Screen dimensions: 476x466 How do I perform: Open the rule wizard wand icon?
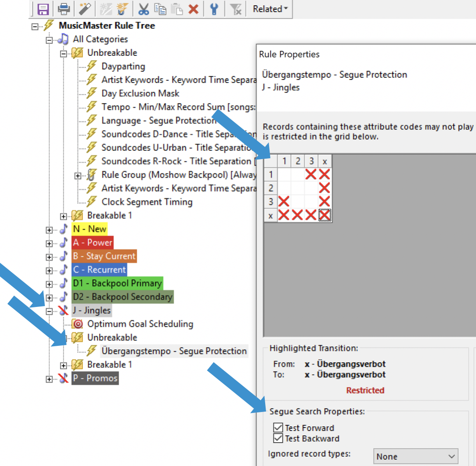click(85, 9)
